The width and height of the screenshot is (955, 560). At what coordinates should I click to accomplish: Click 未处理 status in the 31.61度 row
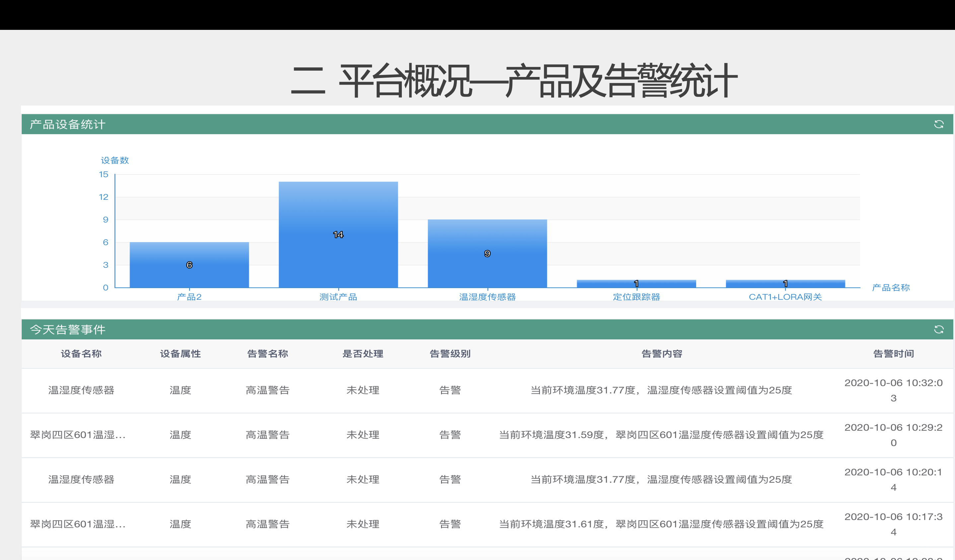click(363, 524)
